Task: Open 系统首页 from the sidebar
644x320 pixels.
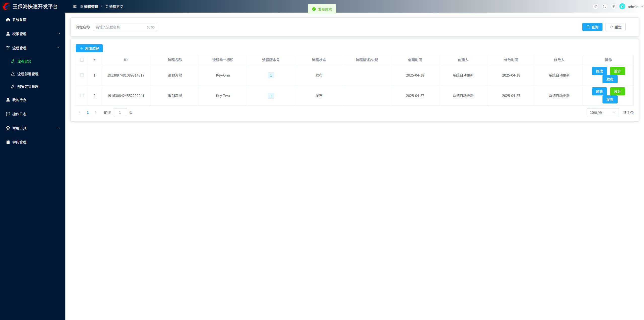Action: click(x=19, y=20)
